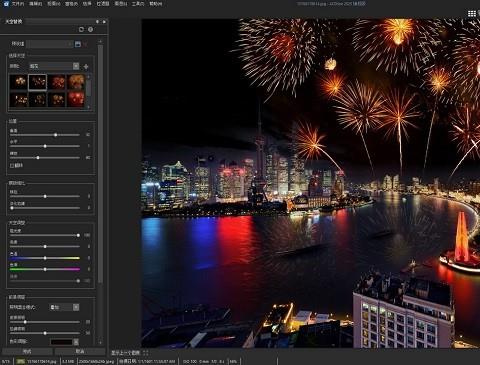Click the reset (refresh) icon in sky panel header
The width and height of the screenshot is (480, 365).
pos(81,29)
